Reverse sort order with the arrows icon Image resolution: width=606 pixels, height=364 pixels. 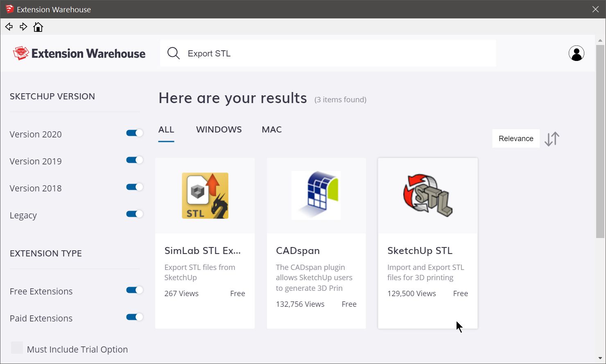coord(552,139)
